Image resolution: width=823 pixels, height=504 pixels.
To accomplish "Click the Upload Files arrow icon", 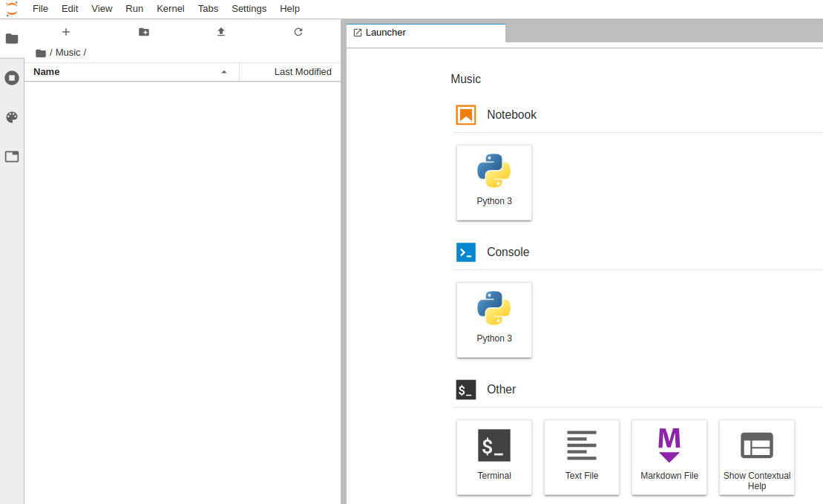I will pos(221,32).
